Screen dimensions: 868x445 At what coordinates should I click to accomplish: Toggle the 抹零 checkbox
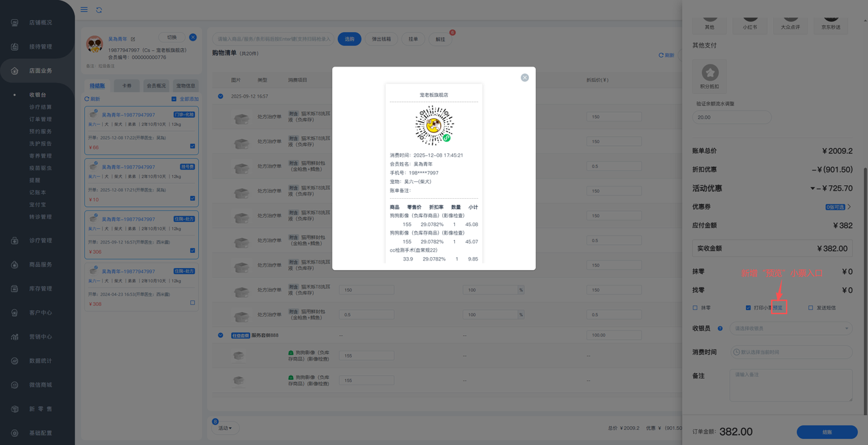(x=695, y=308)
